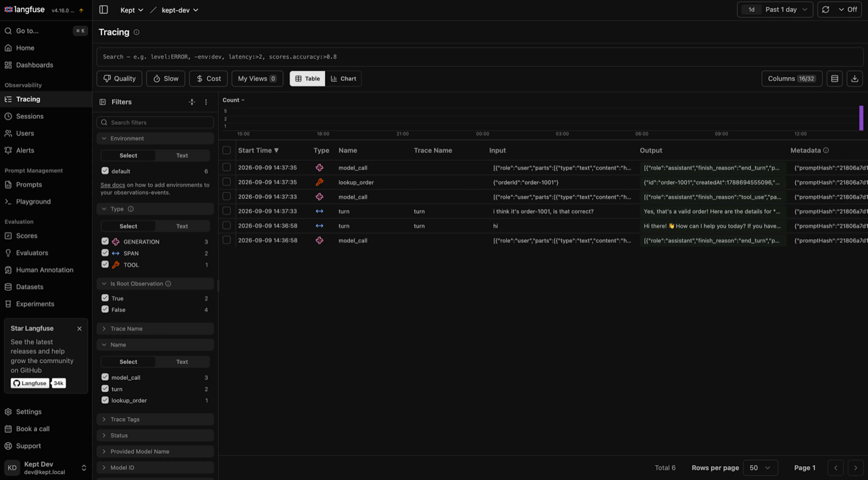Open Human Annotation
Viewport: 868px width, 480px height.
pyautogui.click(x=45, y=270)
